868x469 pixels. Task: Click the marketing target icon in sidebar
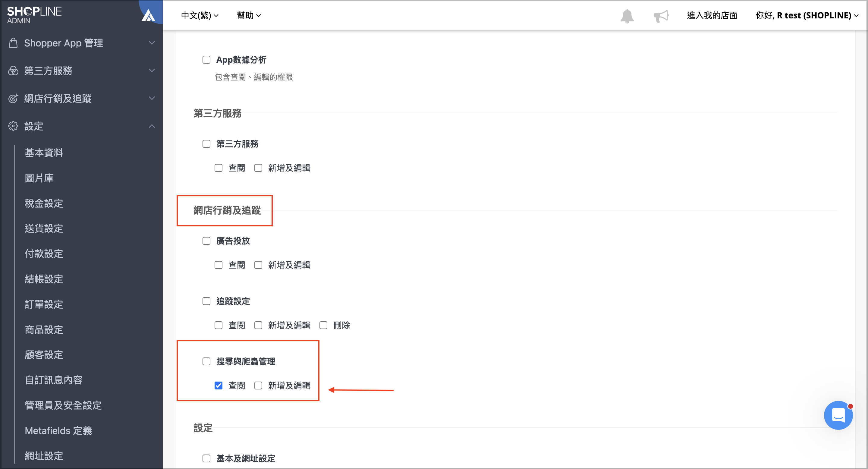tap(13, 98)
